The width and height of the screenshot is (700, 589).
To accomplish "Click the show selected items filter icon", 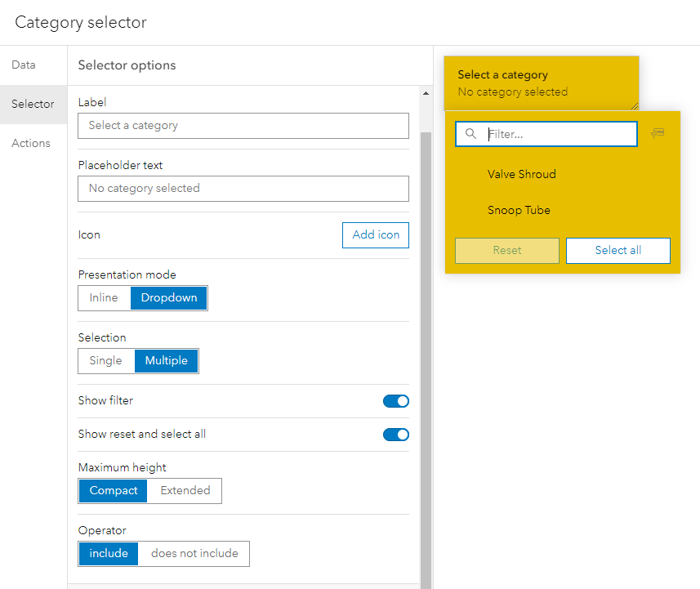I will click(658, 133).
